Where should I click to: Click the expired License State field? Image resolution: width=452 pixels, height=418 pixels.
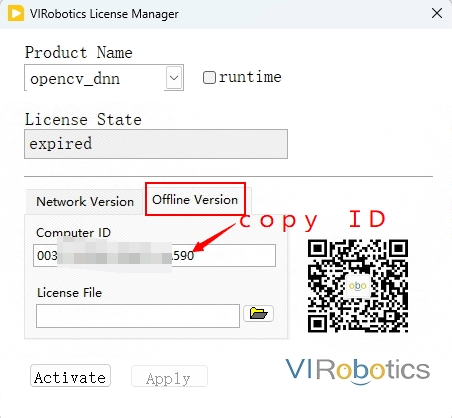(x=156, y=144)
